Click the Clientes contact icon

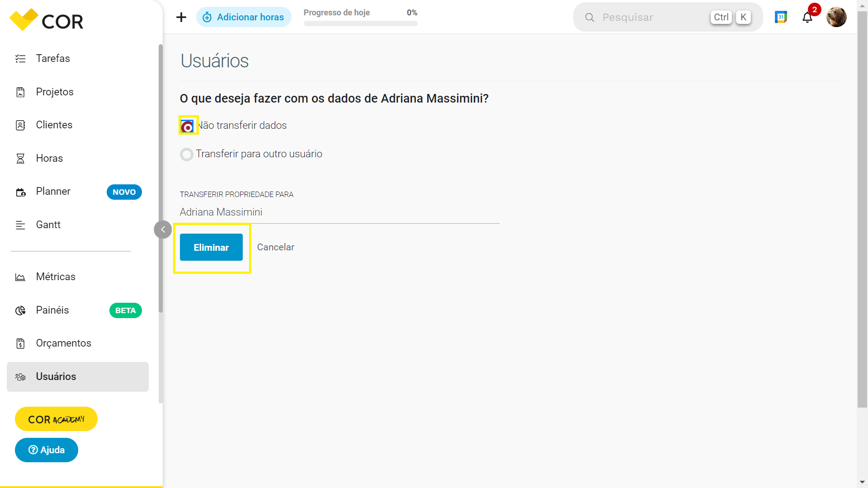pyautogui.click(x=20, y=125)
